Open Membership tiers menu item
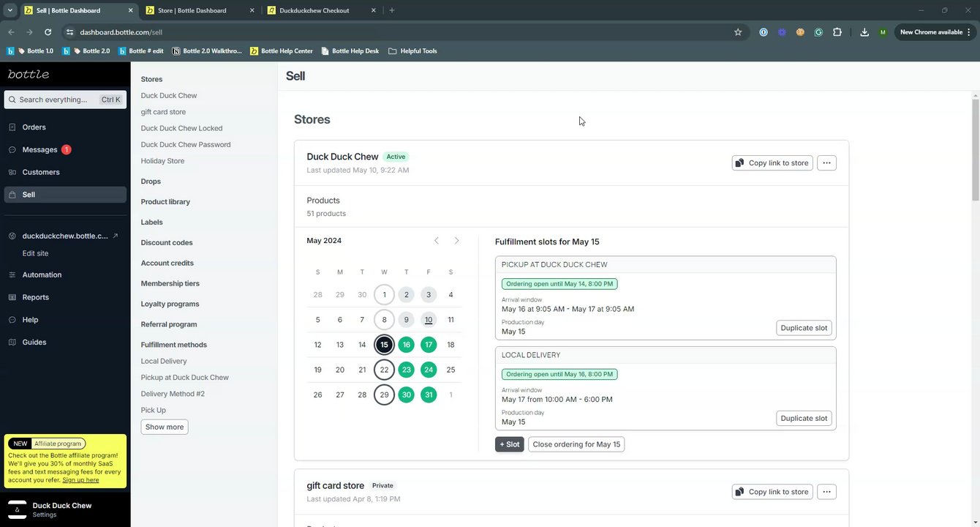Viewport: 980px width, 527px height. (170, 283)
